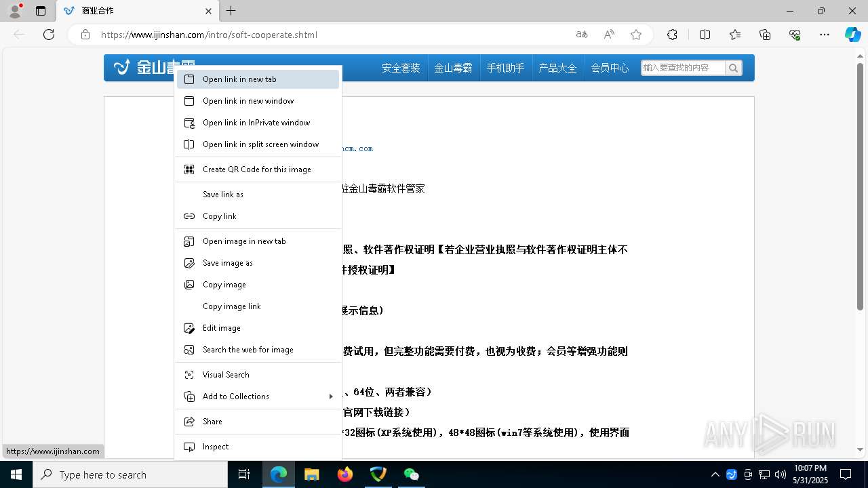The width and height of the screenshot is (868, 488).
Task: Open 产品大全 navigation link
Action: tap(557, 68)
